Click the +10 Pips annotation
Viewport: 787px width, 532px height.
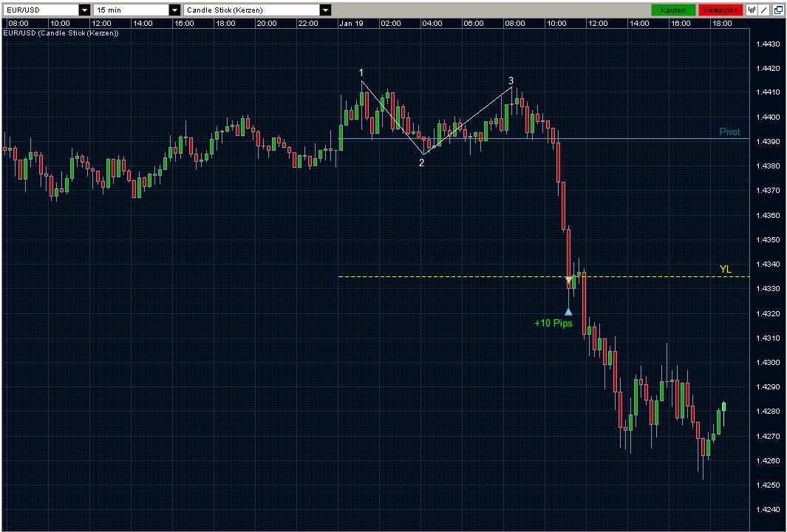click(553, 324)
